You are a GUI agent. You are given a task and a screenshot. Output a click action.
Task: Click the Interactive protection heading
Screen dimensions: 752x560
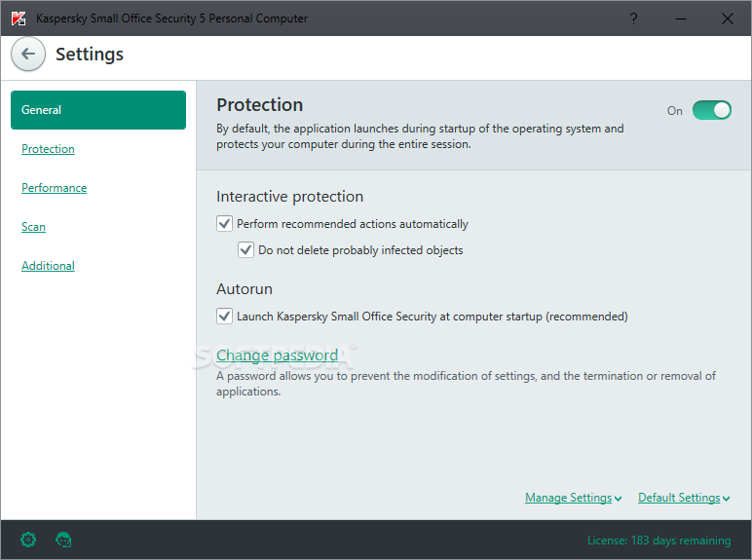point(289,197)
